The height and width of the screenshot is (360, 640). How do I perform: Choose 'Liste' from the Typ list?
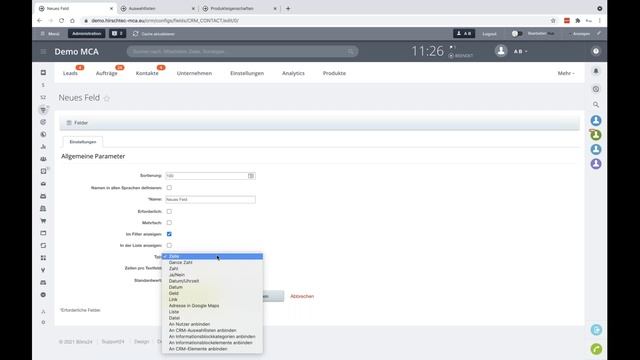coord(212,312)
